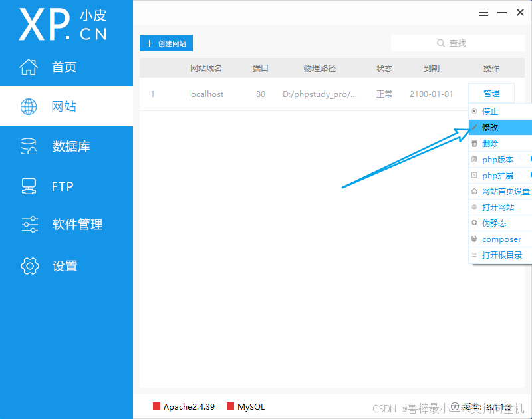Image resolution: width=532 pixels, height=419 pixels.
Task: Click the red MySQL status indicator
Action: [230, 406]
